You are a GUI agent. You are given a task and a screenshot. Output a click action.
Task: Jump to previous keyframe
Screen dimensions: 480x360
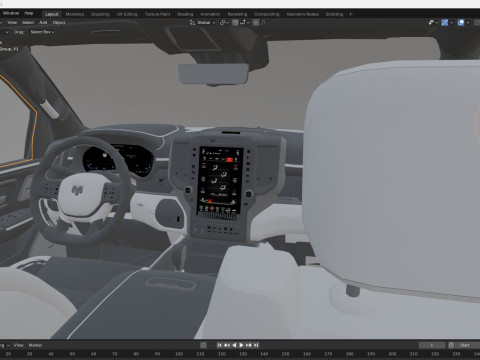[x=227, y=345]
